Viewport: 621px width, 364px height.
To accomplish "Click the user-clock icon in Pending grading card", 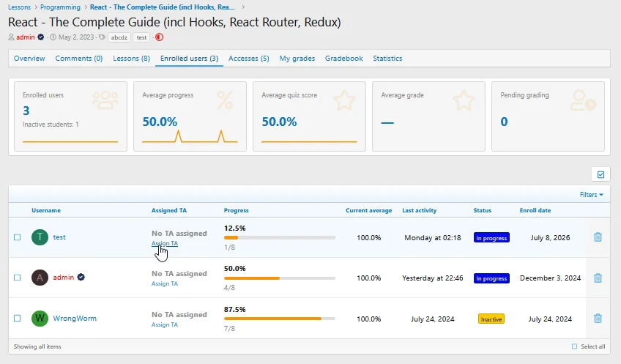I will [x=583, y=100].
